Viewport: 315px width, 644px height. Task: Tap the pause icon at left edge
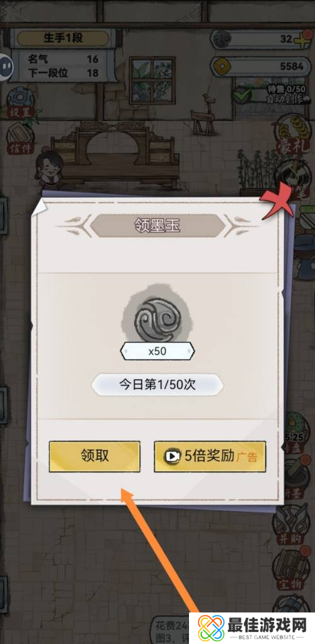point(5,66)
